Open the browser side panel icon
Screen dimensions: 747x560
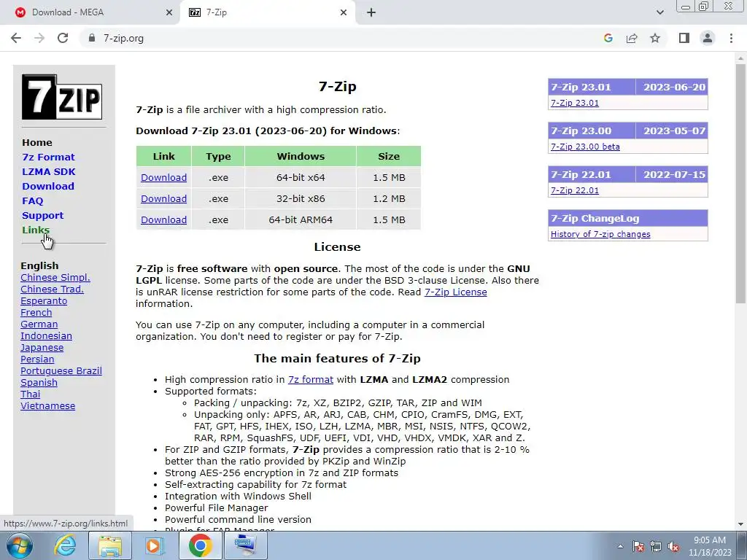coord(684,38)
